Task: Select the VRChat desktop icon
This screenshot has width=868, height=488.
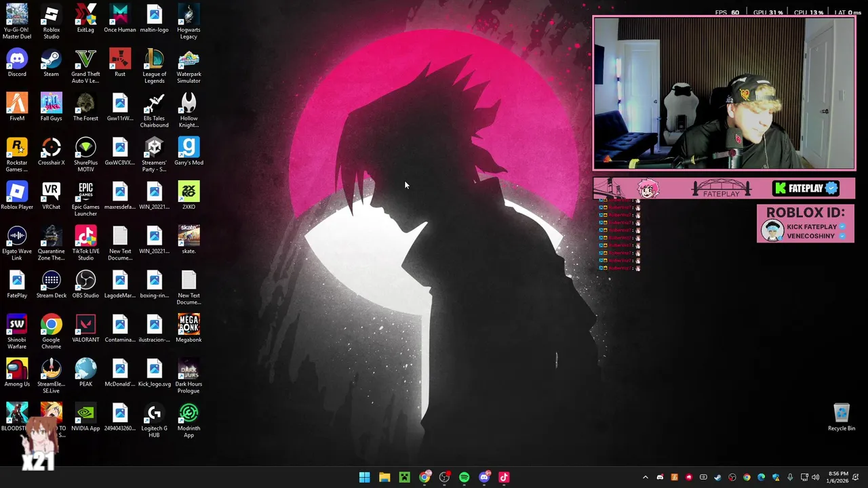Action: [51, 196]
